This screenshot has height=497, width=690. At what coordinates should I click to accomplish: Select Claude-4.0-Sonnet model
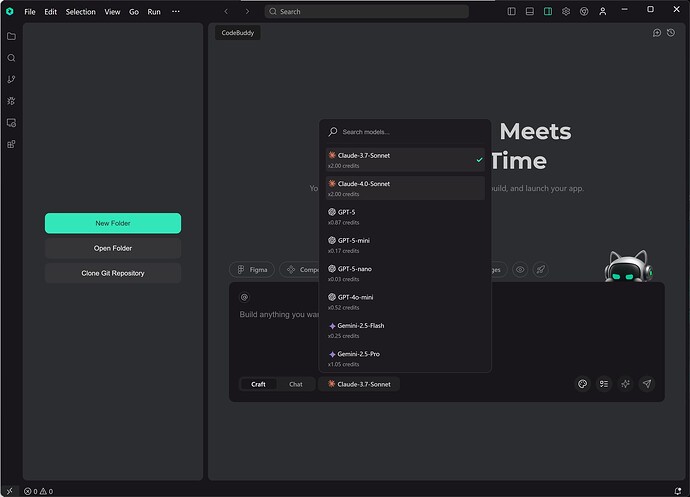(x=405, y=188)
